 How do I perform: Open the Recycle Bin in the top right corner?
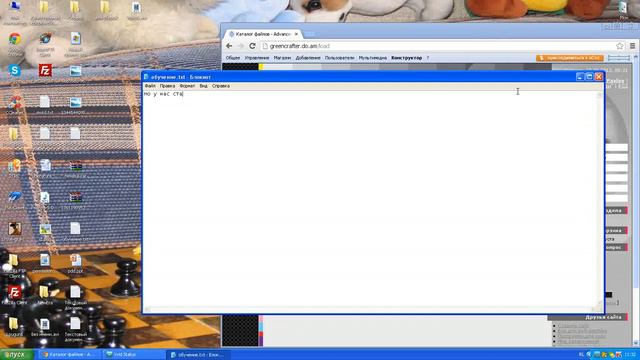click(x=623, y=7)
